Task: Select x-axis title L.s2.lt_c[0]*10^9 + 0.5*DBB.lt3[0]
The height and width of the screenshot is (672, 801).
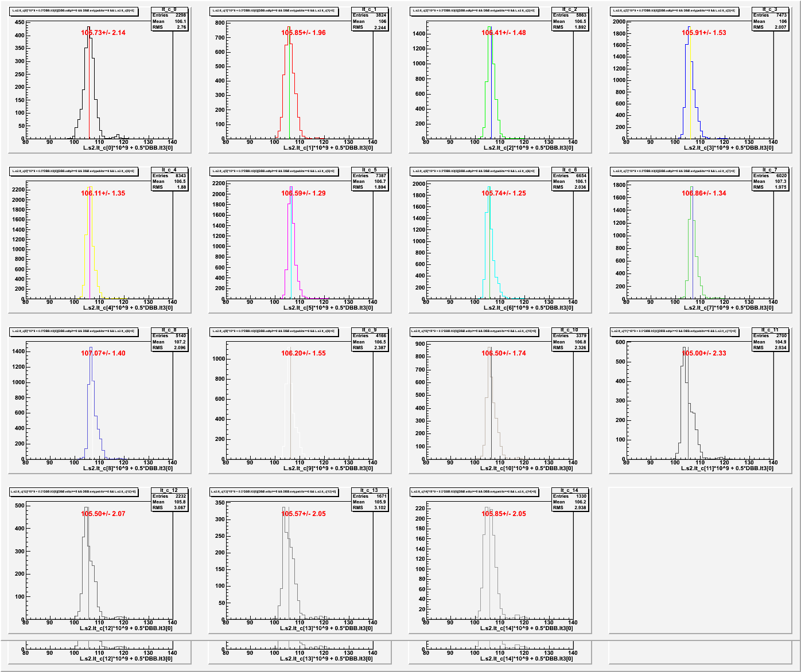Action: (x=128, y=148)
